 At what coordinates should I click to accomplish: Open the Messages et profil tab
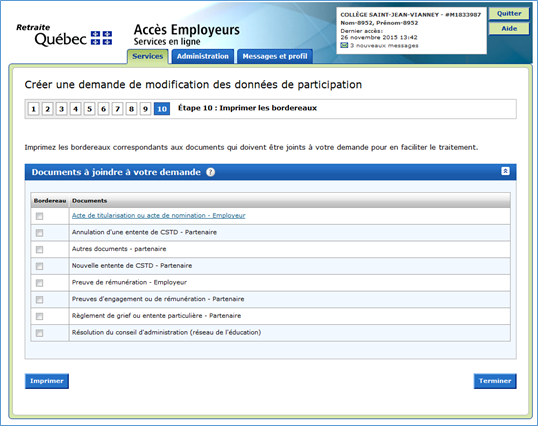pyautogui.click(x=275, y=57)
